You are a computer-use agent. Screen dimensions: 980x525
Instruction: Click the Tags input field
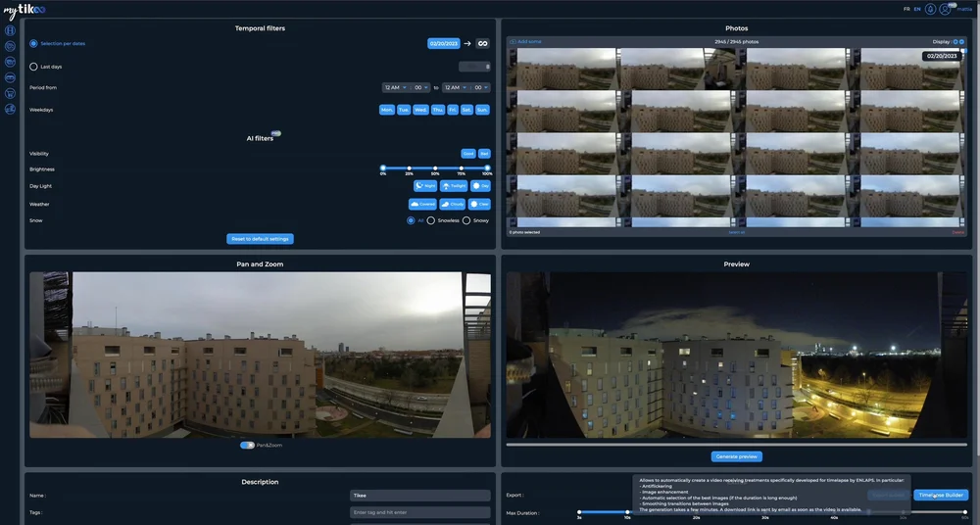tap(420, 512)
